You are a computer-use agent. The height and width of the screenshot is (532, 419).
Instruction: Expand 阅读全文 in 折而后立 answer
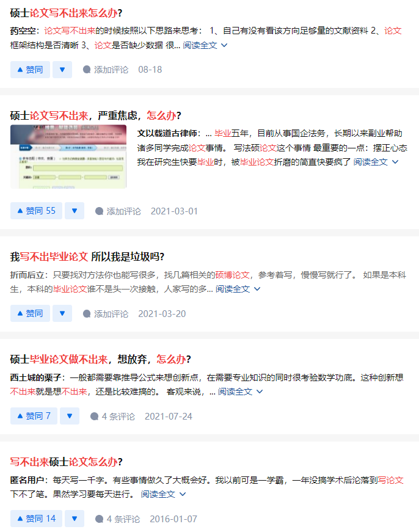238,289
